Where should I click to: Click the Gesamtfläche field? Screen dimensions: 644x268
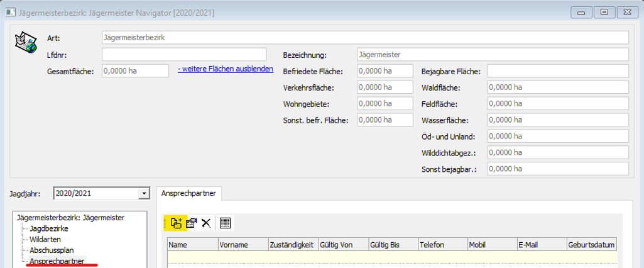pyautogui.click(x=135, y=71)
